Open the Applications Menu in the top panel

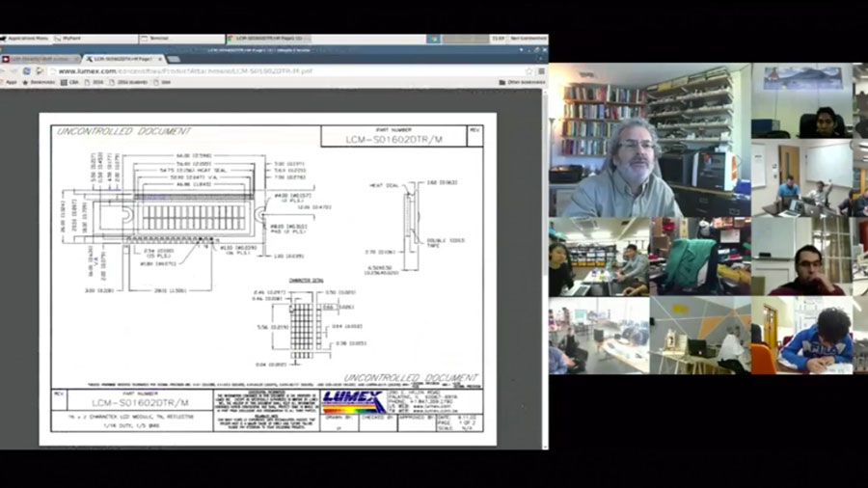point(24,39)
